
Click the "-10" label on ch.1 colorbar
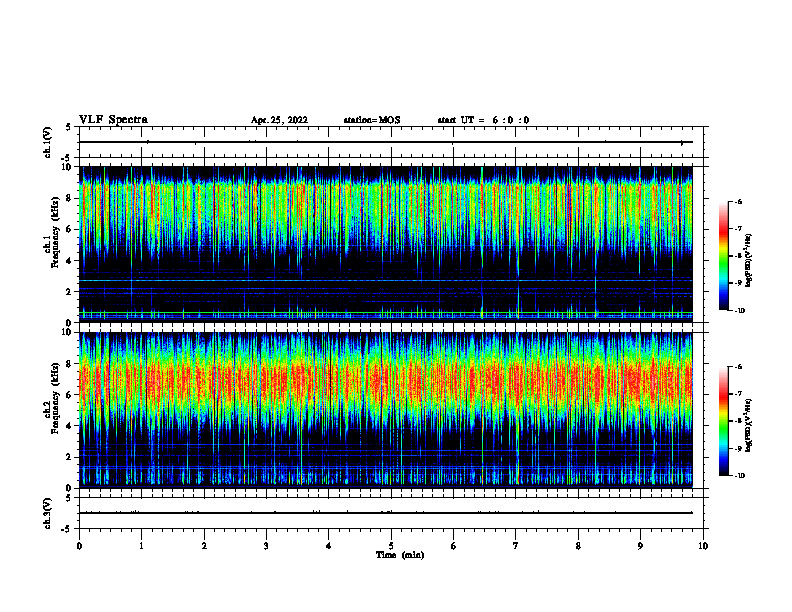739,310
